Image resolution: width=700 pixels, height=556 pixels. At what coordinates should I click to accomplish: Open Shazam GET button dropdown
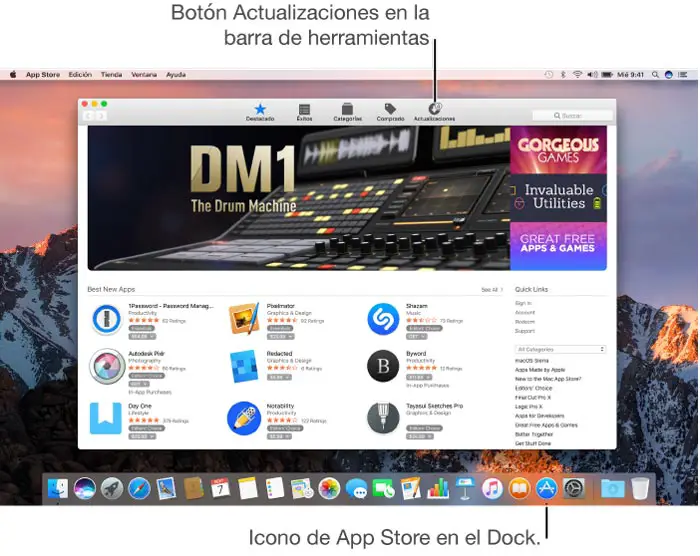417,336
